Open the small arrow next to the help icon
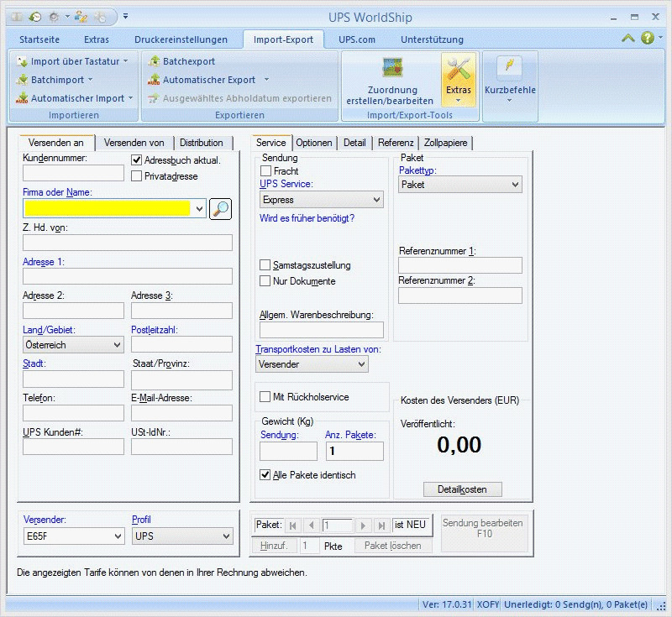 click(x=660, y=38)
